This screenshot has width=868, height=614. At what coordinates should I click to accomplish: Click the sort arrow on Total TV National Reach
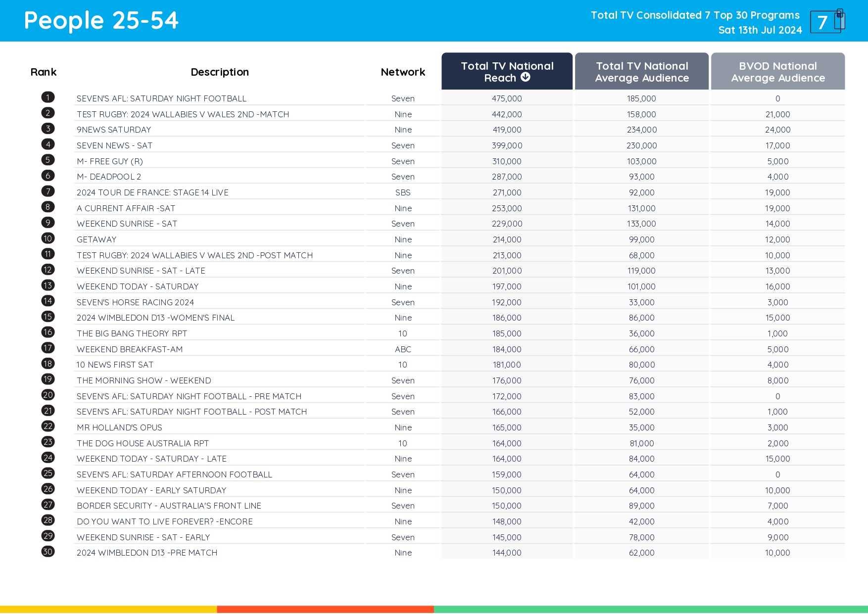point(526,77)
